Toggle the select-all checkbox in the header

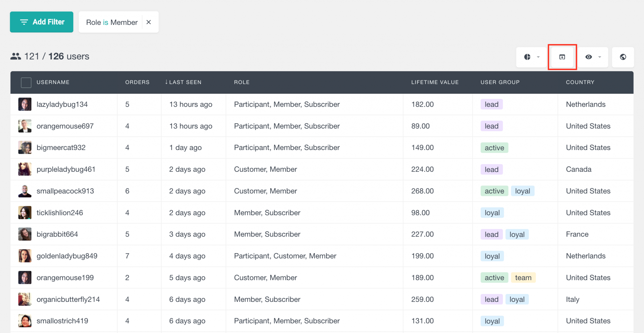coord(26,82)
